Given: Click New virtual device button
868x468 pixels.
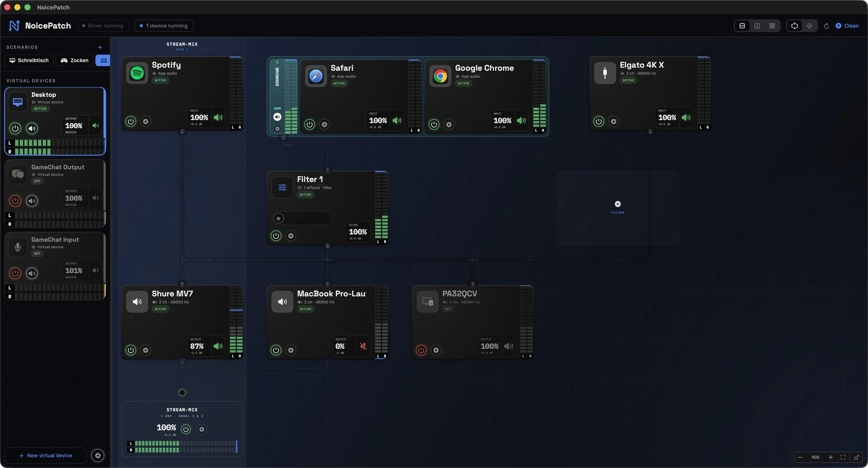Looking at the screenshot, I should pyautogui.click(x=46, y=456).
